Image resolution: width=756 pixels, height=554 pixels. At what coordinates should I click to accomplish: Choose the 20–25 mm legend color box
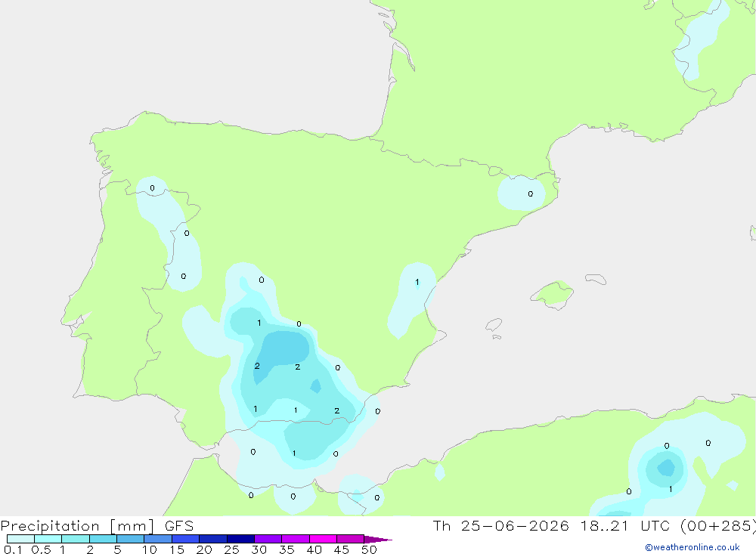pyautogui.click(x=213, y=539)
